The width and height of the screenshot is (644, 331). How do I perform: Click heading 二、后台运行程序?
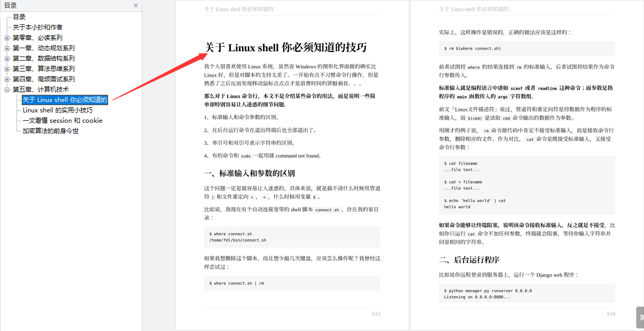(x=469, y=260)
